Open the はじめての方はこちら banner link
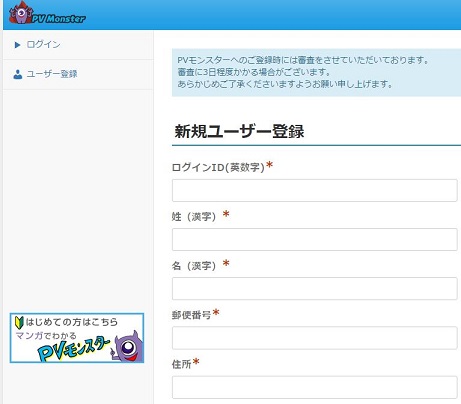 [x=77, y=338]
